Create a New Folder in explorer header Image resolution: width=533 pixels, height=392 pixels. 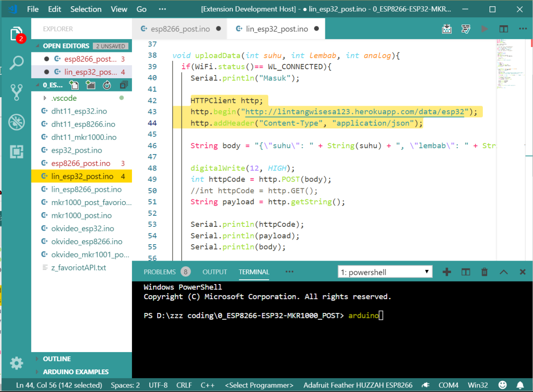(x=91, y=85)
